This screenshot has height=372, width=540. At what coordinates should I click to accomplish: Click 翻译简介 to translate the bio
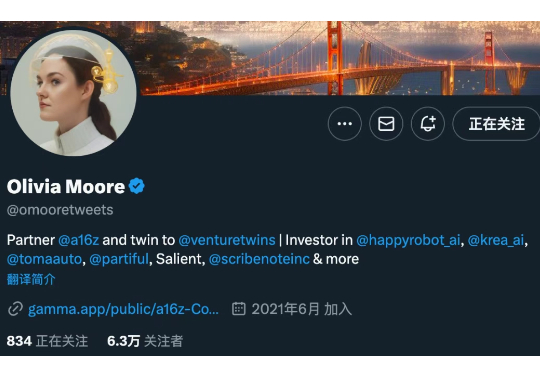[31, 279]
